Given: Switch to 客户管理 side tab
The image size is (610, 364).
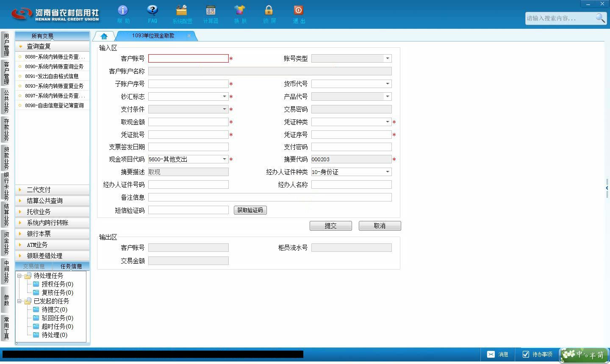Looking at the screenshot, I should pos(6,73).
